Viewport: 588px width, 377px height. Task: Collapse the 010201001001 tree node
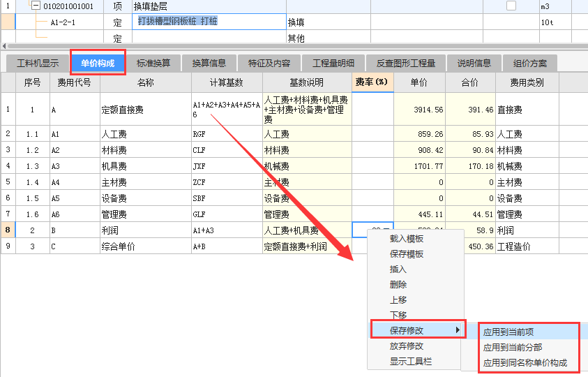pos(36,6)
